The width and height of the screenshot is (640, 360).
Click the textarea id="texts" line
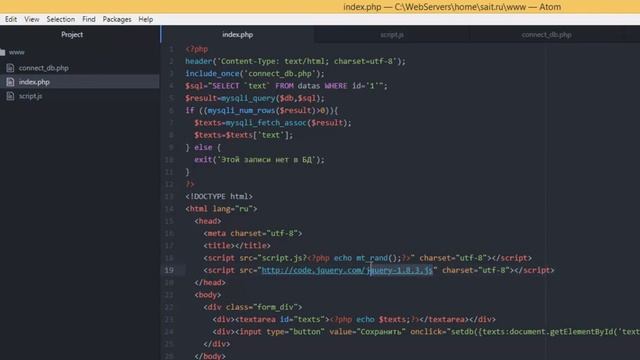pyautogui.click(x=354, y=319)
